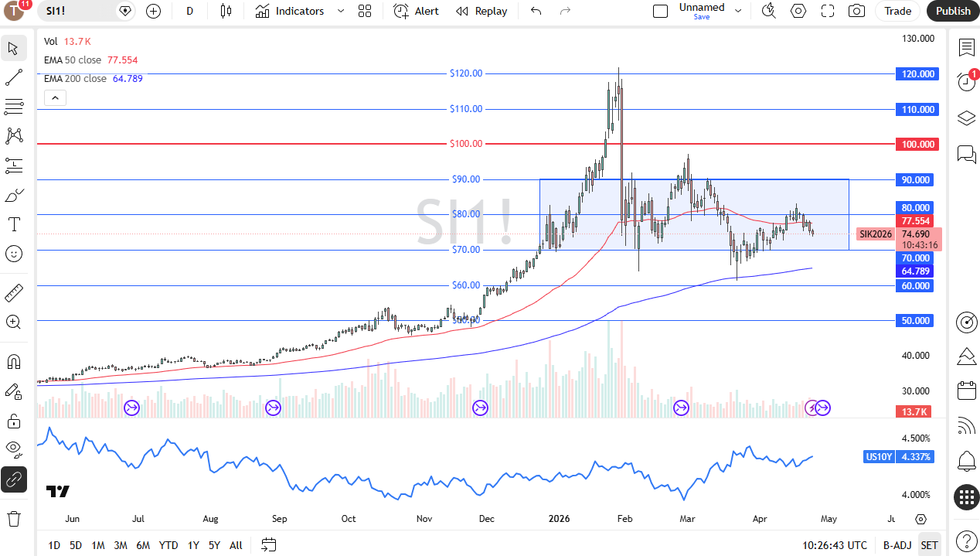Open the chats panel

[966, 154]
